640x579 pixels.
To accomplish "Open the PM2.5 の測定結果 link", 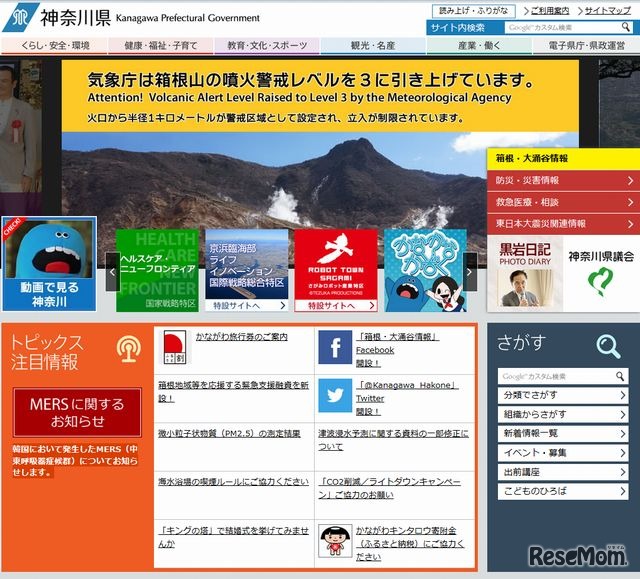I will click(229, 433).
